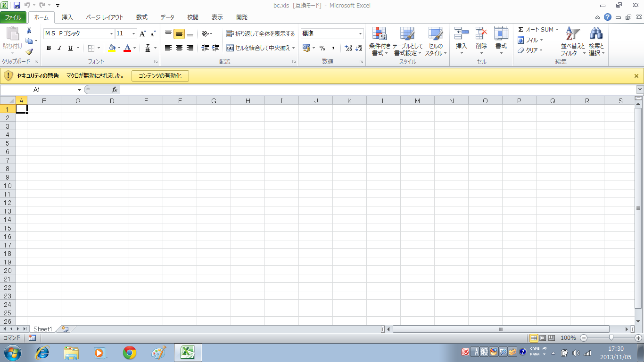Switch to the 数式 ribbon tab
This screenshot has height=362, width=644.
pyautogui.click(x=141, y=17)
